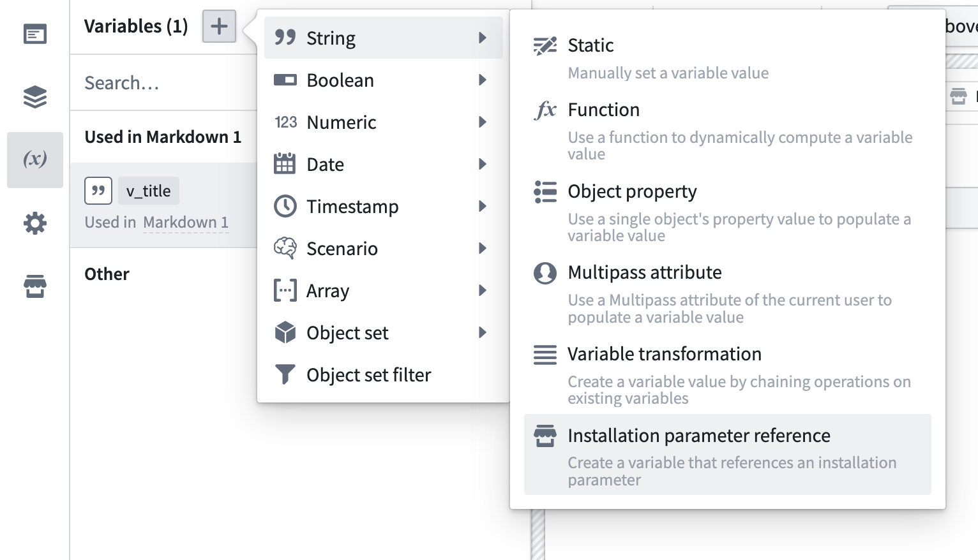Click the Boolean toggle icon

pyautogui.click(x=285, y=80)
